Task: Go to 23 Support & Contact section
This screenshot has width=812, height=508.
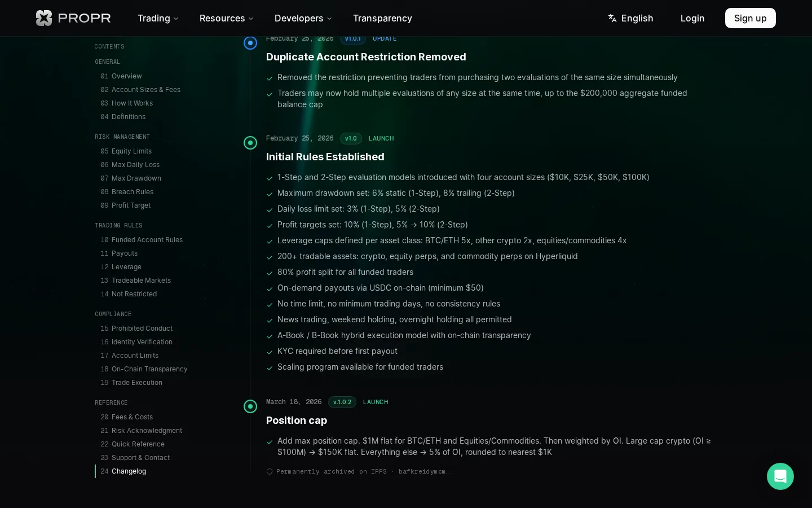Action: coord(135,458)
